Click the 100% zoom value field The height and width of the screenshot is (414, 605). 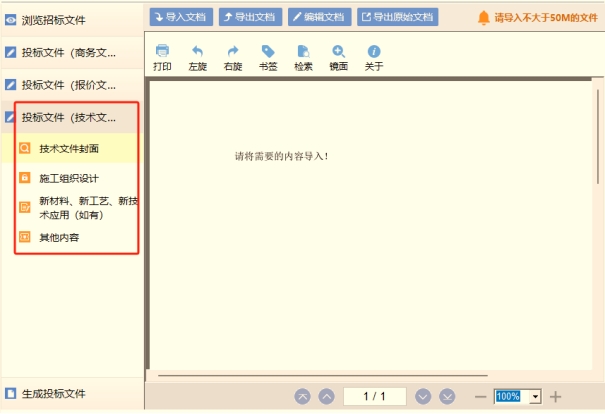(512, 397)
